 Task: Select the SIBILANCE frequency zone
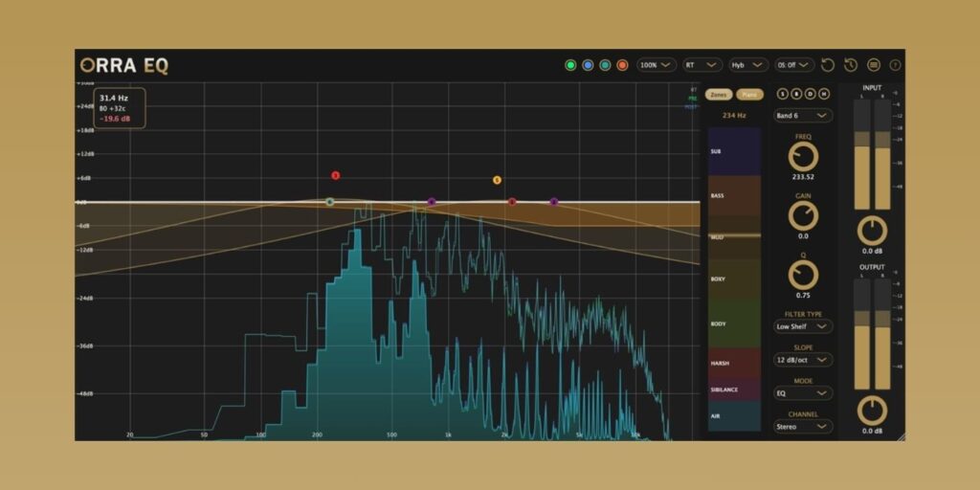pos(734,390)
